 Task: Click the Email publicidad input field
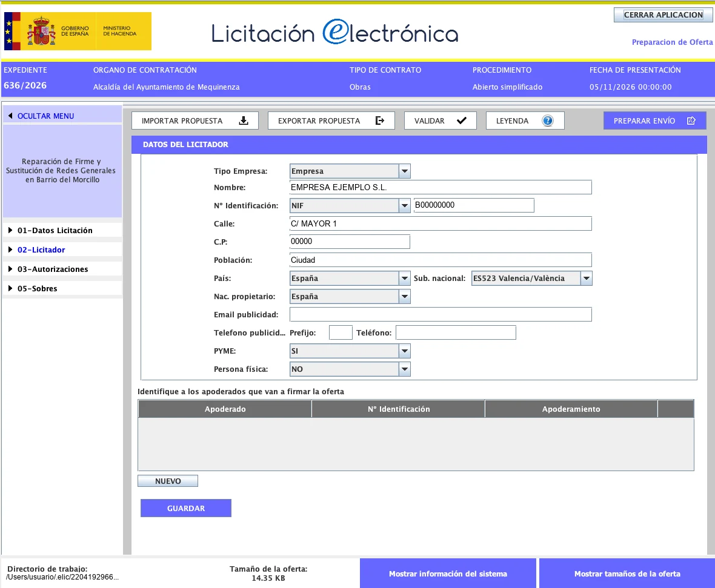coord(441,314)
